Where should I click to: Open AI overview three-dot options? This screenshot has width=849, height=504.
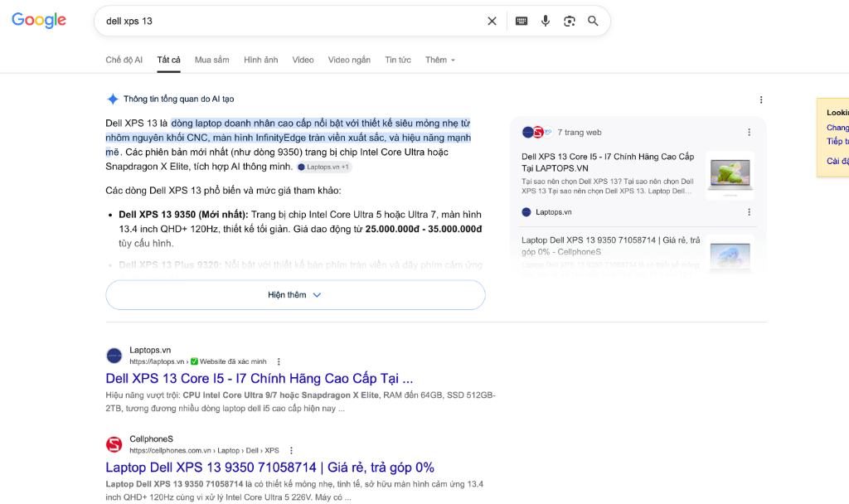pos(761,99)
